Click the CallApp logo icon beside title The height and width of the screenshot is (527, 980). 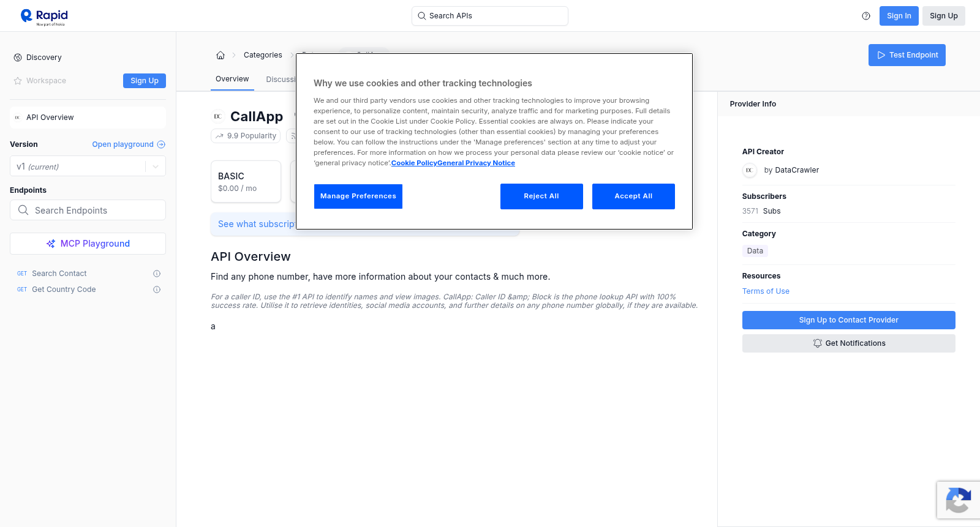[217, 116]
